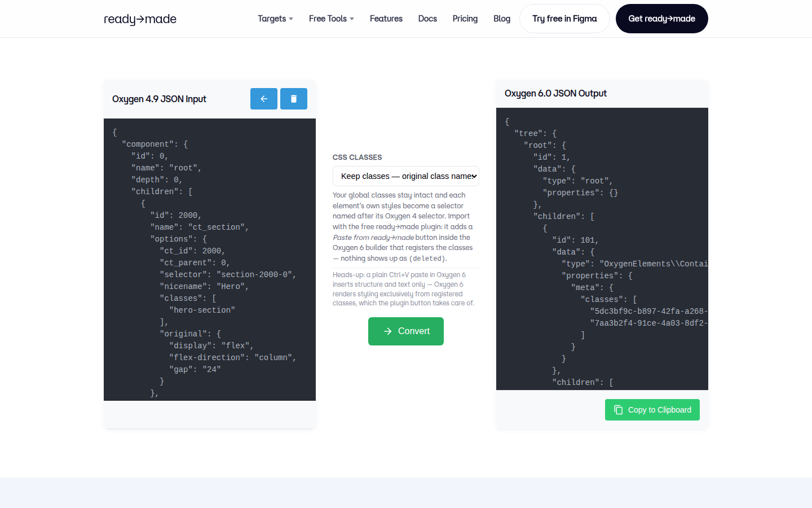Open the CSS Classes select box
The height and width of the screenshot is (508, 812).
[406, 176]
